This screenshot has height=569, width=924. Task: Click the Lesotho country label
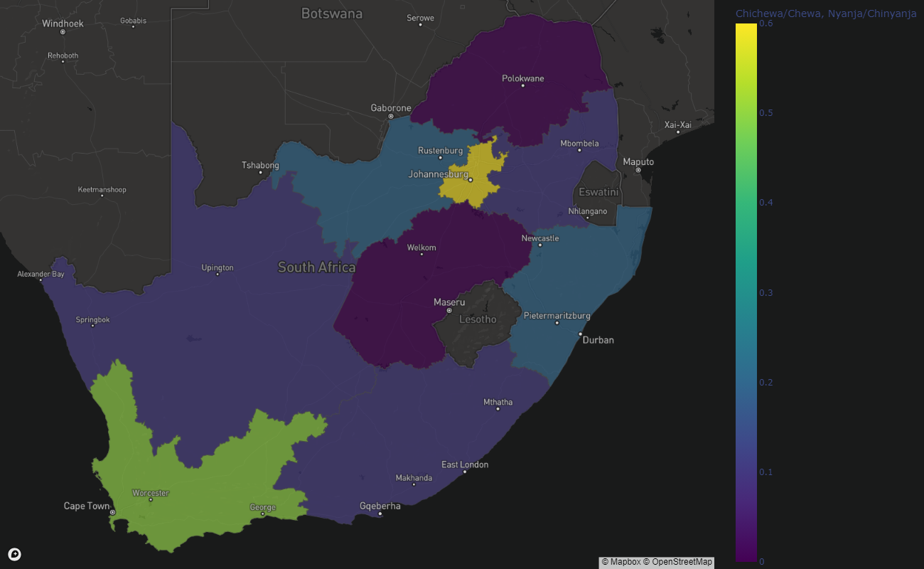click(478, 319)
